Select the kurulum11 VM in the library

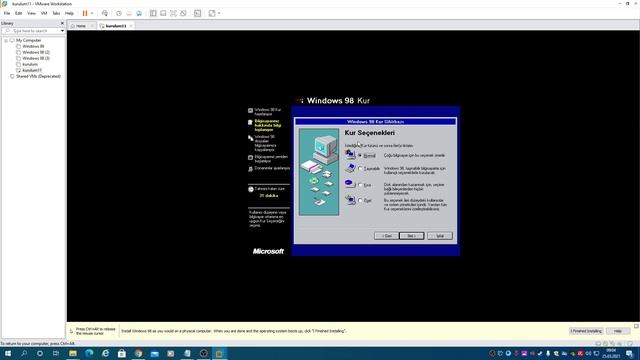32,70
